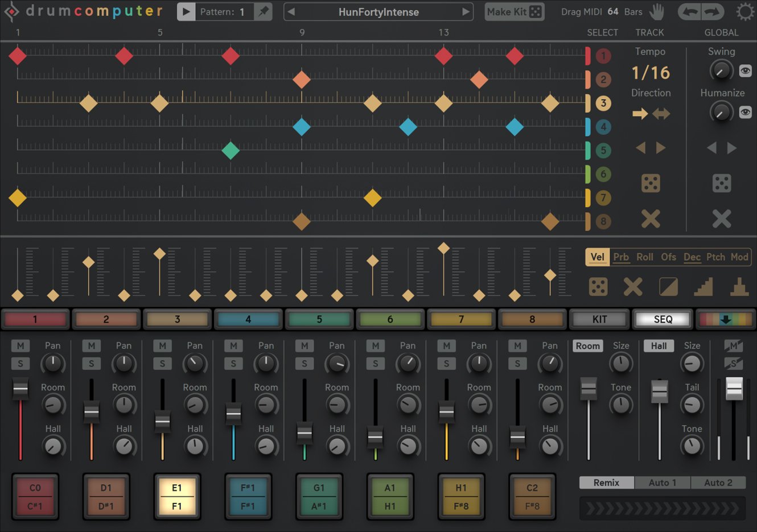
Task: Open the HunFortyIntense preset selector
Action: click(378, 12)
